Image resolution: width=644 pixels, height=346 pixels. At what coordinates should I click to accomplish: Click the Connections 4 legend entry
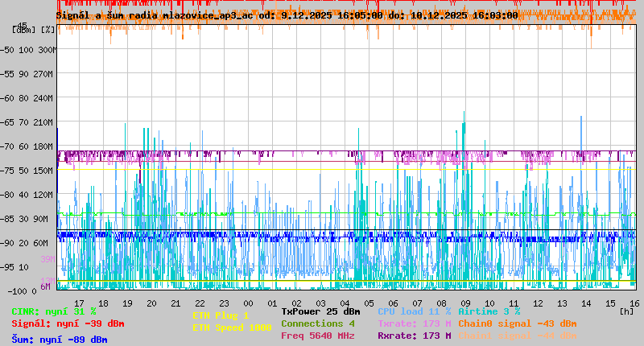[317, 323]
